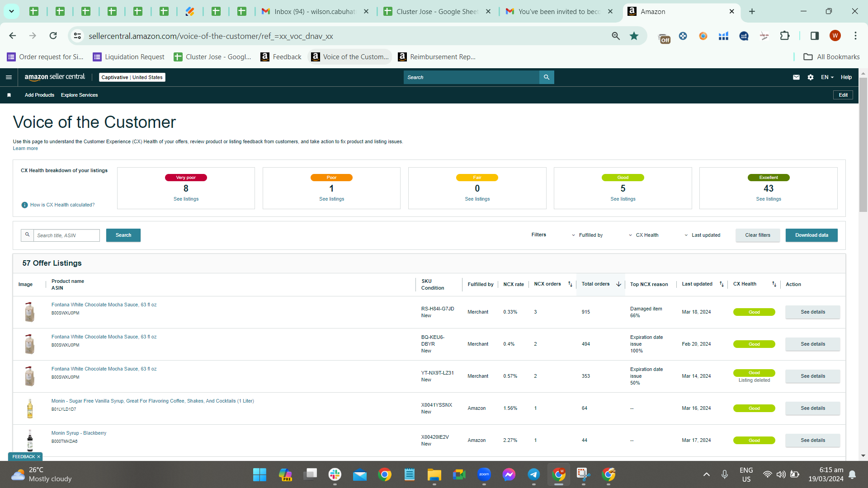The height and width of the screenshot is (488, 868).
Task: Sort by Total orders descending arrow
Action: 618,284
